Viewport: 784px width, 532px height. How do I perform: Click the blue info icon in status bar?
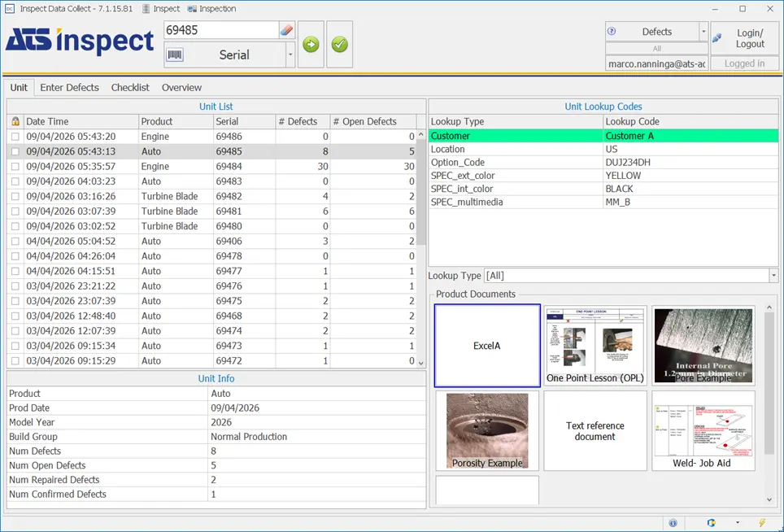click(673, 523)
